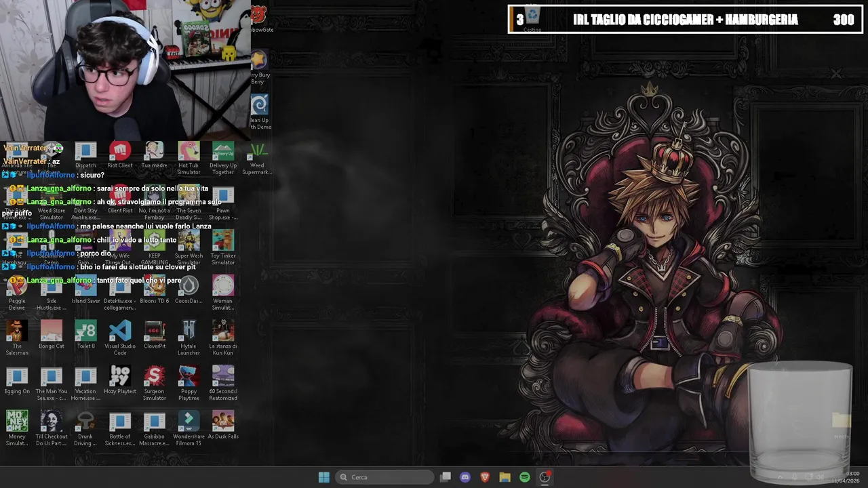The image size is (868, 488).
Task: Launch Bongo Cat from the desktop
Action: pos(52,336)
